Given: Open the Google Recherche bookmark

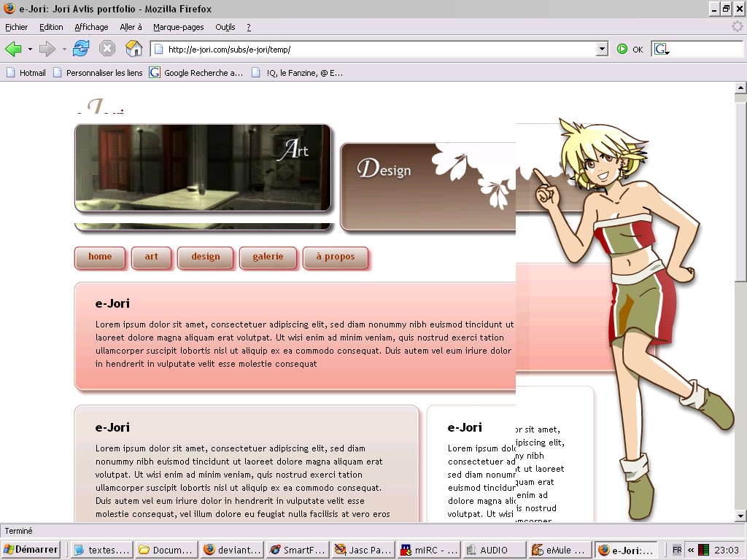Looking at the screenshot, I should 196,73.
